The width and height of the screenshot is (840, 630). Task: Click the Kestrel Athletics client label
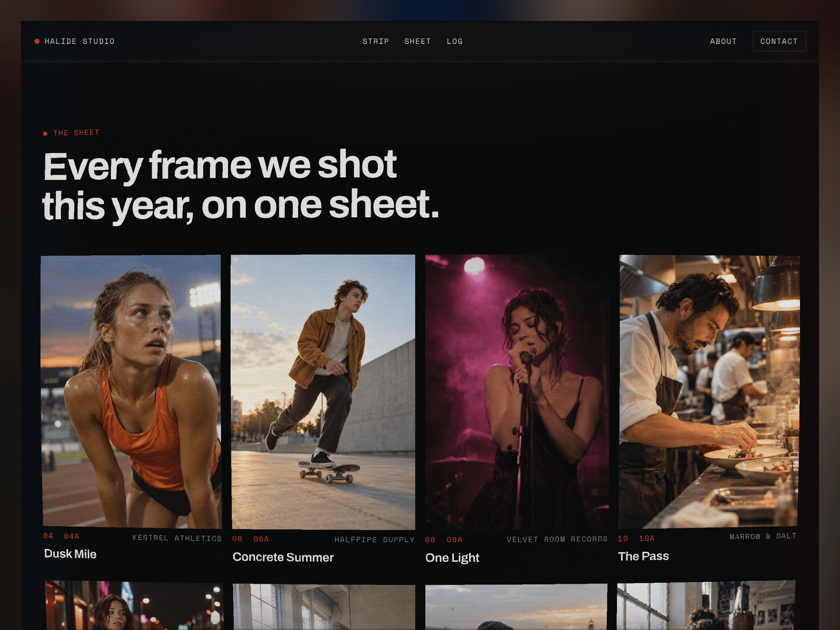point(177,538)
